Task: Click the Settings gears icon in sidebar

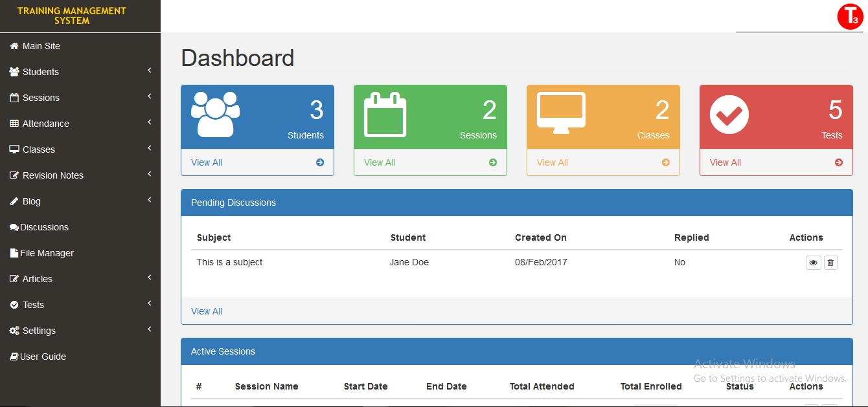Action: pyautogui.click(x=14, y=331)
